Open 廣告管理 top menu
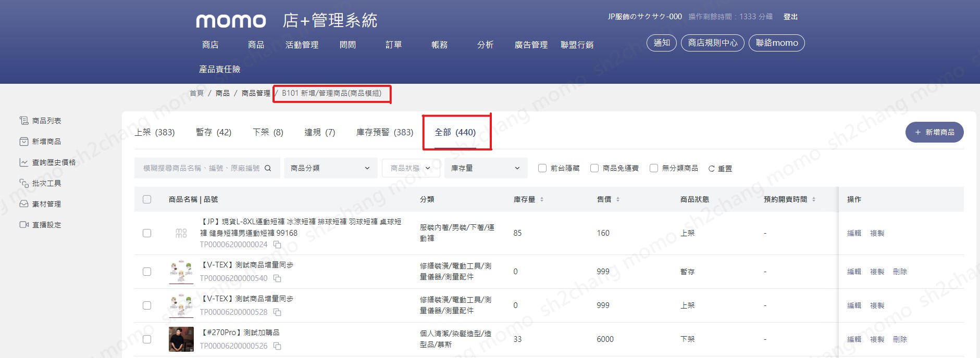980x358 pixels. click(531, 45)
